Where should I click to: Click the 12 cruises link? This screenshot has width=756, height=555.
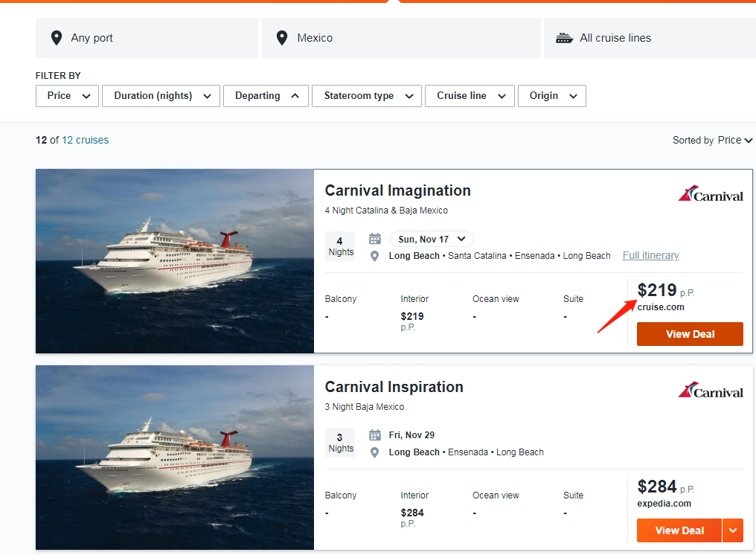tap(86, 141)
